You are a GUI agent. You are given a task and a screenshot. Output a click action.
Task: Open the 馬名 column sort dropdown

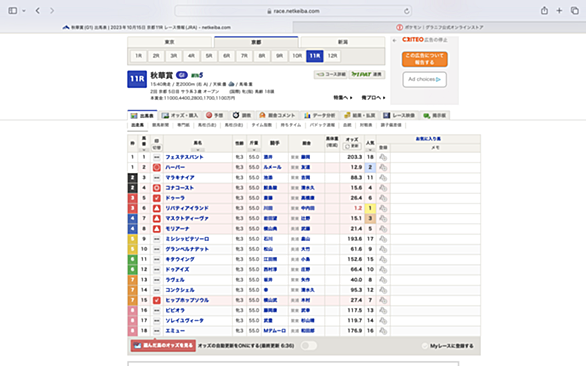point(198,150)
